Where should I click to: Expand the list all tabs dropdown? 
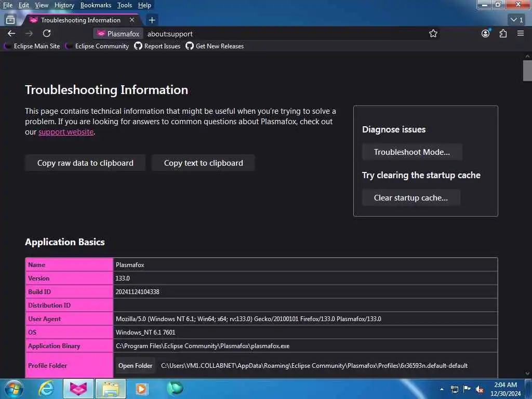pyautogui.click(x=517, y=20)
